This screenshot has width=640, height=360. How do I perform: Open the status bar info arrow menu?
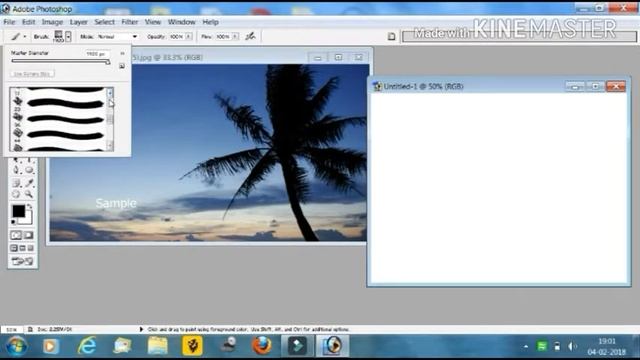coord(141,329)
